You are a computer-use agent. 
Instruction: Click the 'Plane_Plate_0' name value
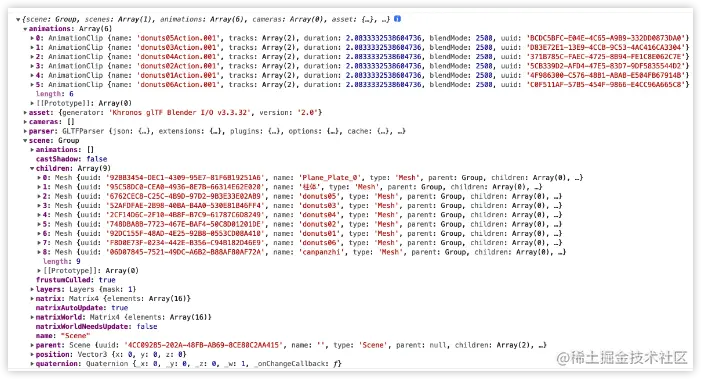click(x=330, y=177)
